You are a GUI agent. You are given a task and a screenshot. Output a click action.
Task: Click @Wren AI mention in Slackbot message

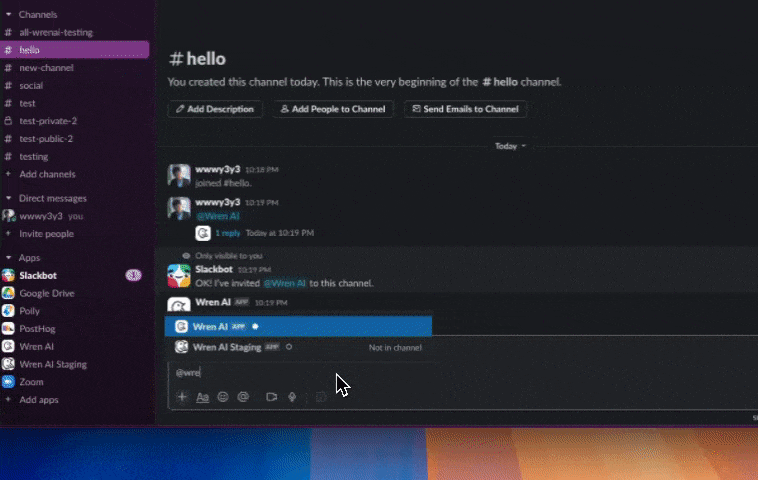pos(284,283)
